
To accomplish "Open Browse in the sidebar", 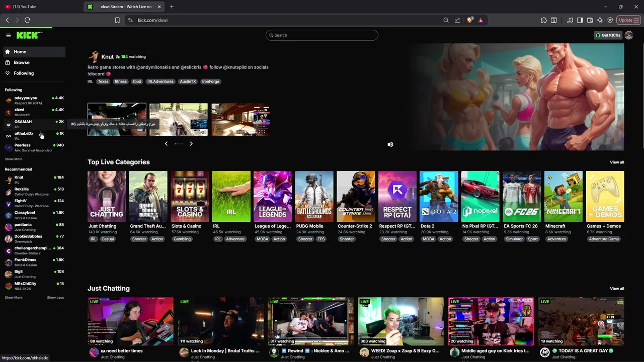I will point(34,62).
